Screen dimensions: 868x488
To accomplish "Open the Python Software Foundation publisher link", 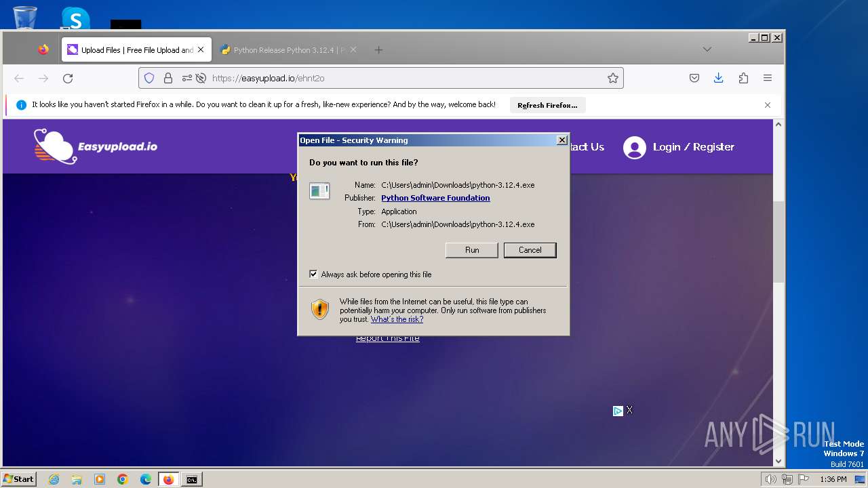I will point(435,198).
